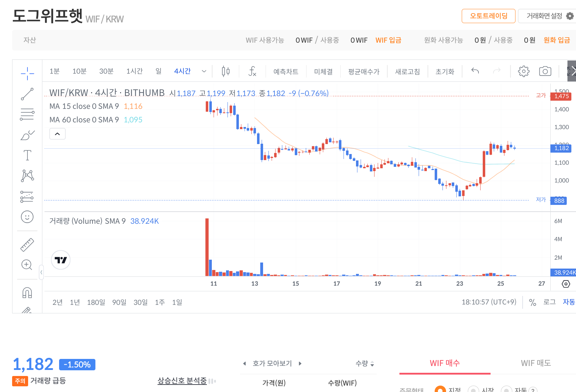Go to next order book grouping

point(300,364)
